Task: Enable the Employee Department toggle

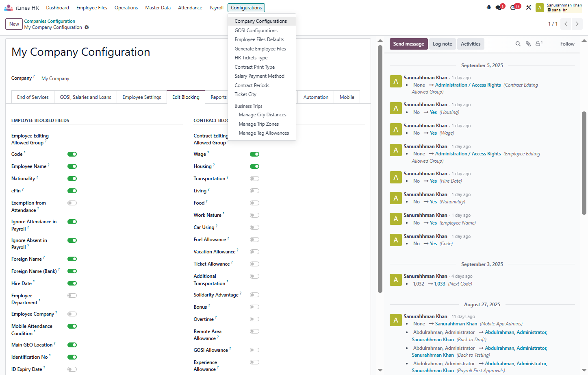Action: (72, 296)
